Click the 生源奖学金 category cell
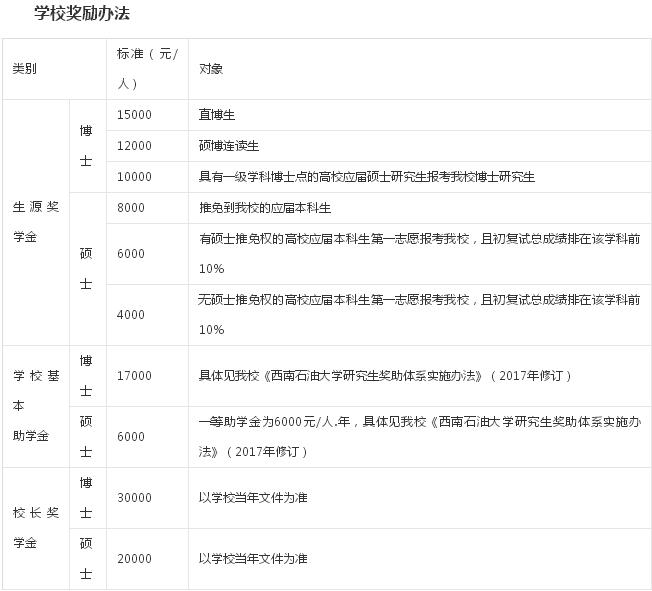 point(36,223)
